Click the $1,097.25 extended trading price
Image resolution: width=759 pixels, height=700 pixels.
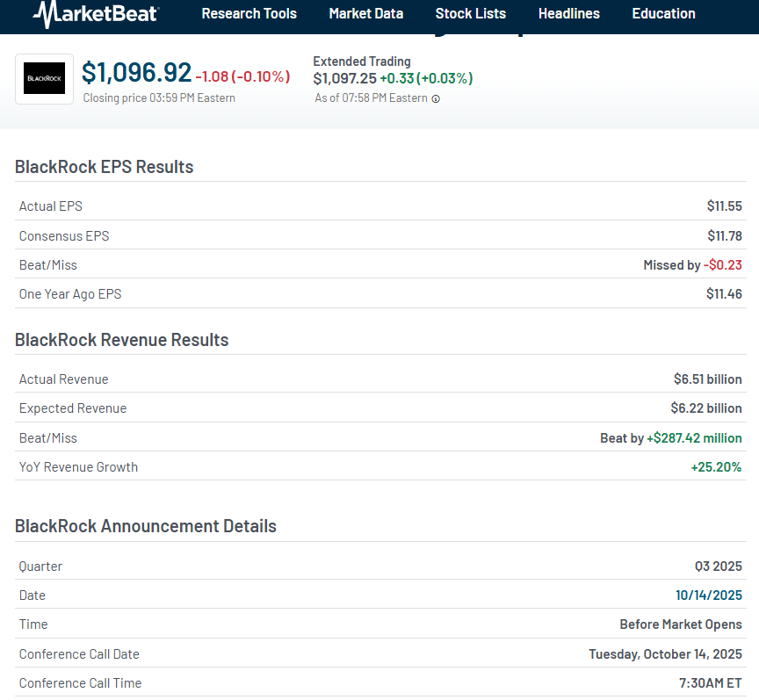click(x=344, y=78)
